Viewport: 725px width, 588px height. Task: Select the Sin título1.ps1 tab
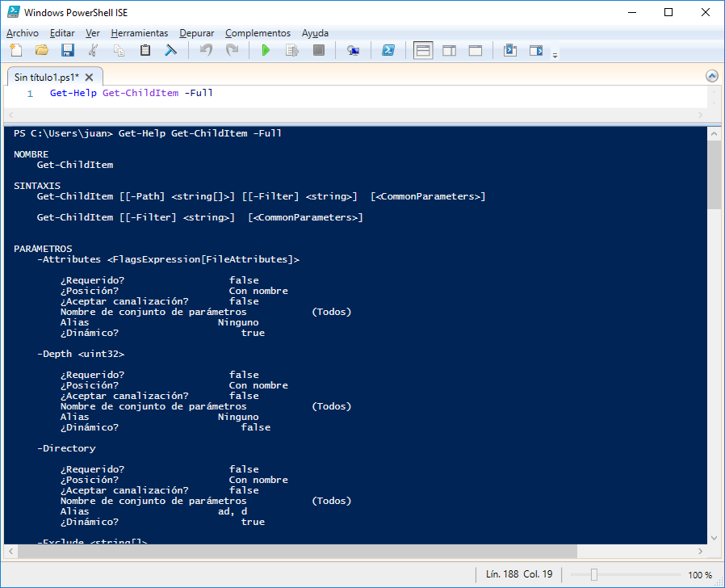pyautogui.click(x=47, y=78)
